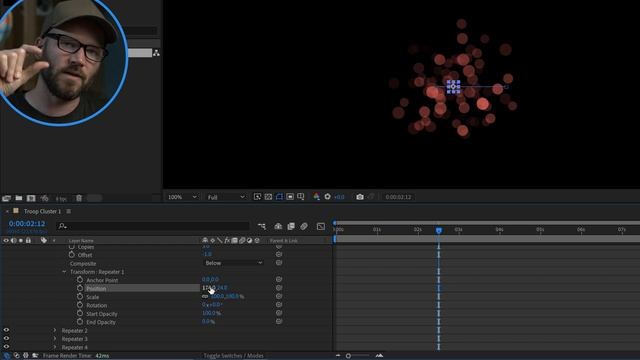
Task: Collapse the Transform : Repeater 1 group
Action: (64, 272)
